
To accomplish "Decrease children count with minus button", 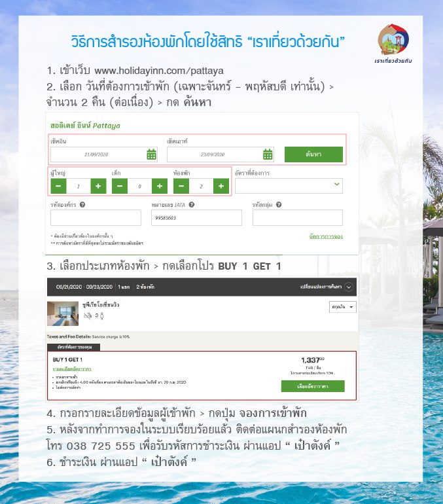I will tap(120, 186).
